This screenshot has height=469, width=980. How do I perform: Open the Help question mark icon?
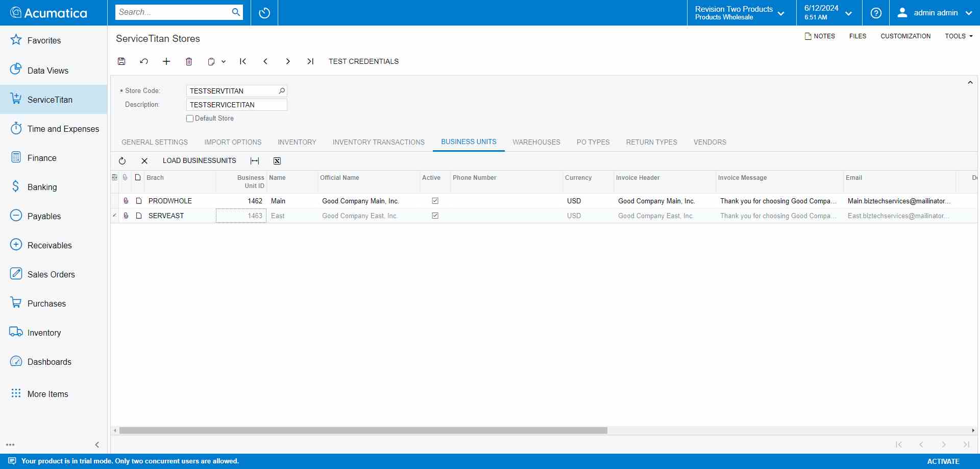[876, 13]
